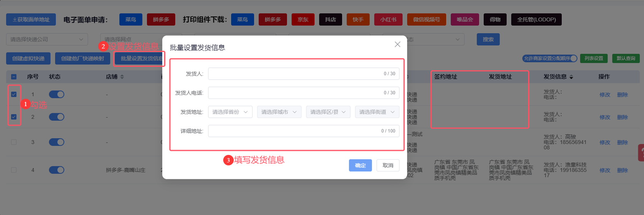Open the 请选择区/县 dropdown
Screen dimensions: 644x215
pyautogui.click(x=328, y=112)
